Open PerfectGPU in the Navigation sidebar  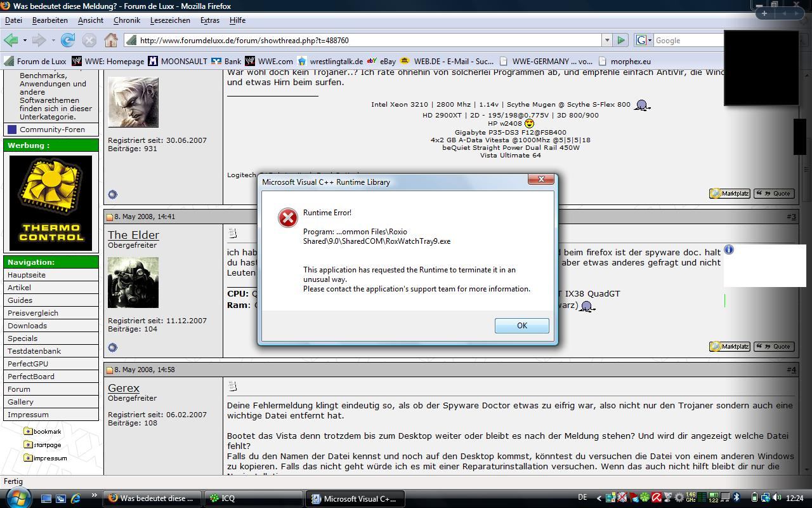[28, 364]
